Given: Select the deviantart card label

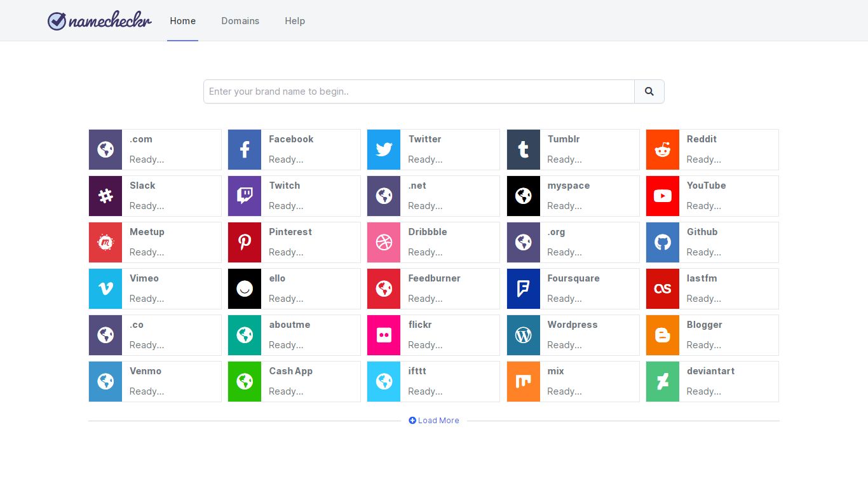Looking at the screenshot, I should 710,371.
